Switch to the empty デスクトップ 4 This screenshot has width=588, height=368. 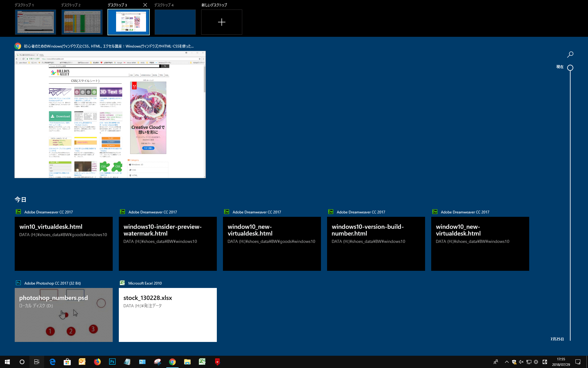tap(175, 22)
